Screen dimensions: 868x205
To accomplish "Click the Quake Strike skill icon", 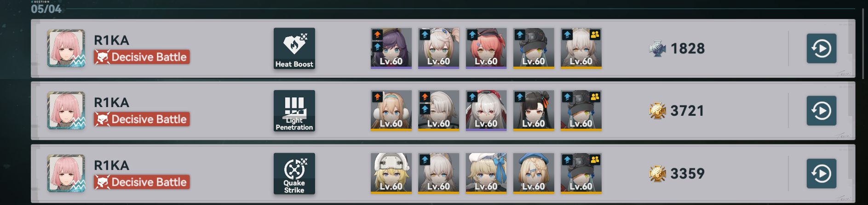I will point(294,173).
